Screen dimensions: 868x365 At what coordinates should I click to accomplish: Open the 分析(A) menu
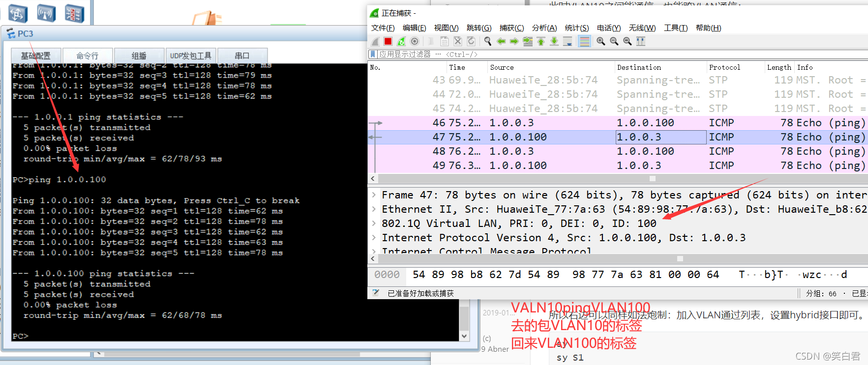coord(544,28)
